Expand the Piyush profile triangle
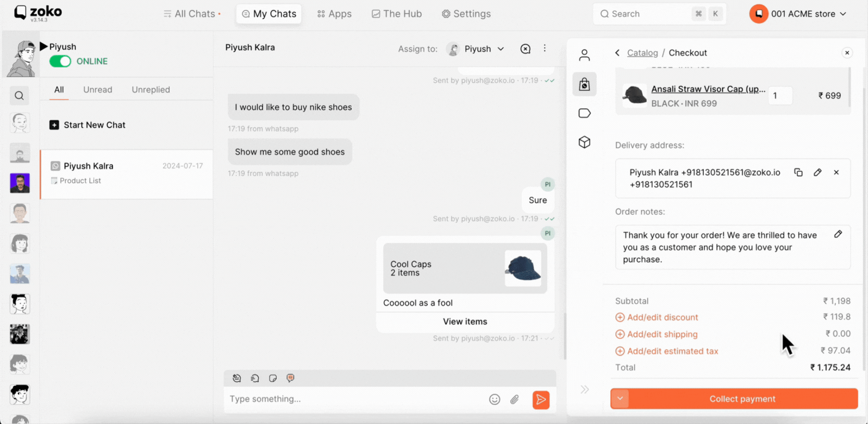Screen dimensions: 868x424 (44, 46)
